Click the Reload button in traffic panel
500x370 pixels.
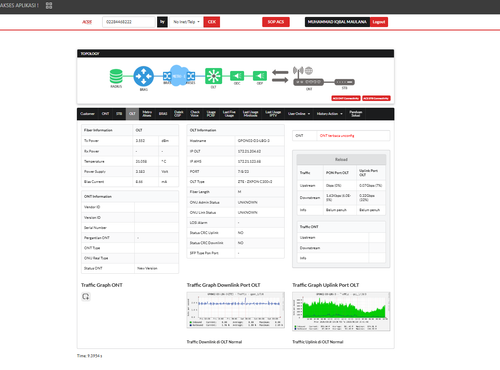point(341,159)
